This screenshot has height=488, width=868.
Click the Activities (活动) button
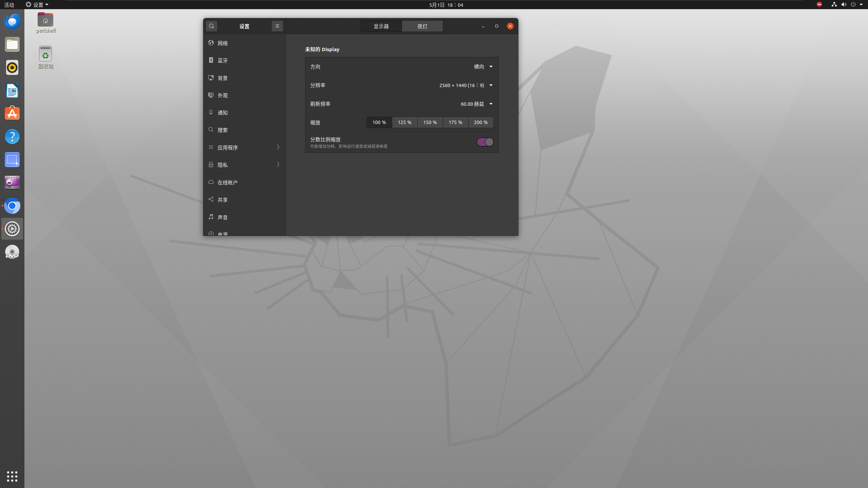tap(9, 5)
